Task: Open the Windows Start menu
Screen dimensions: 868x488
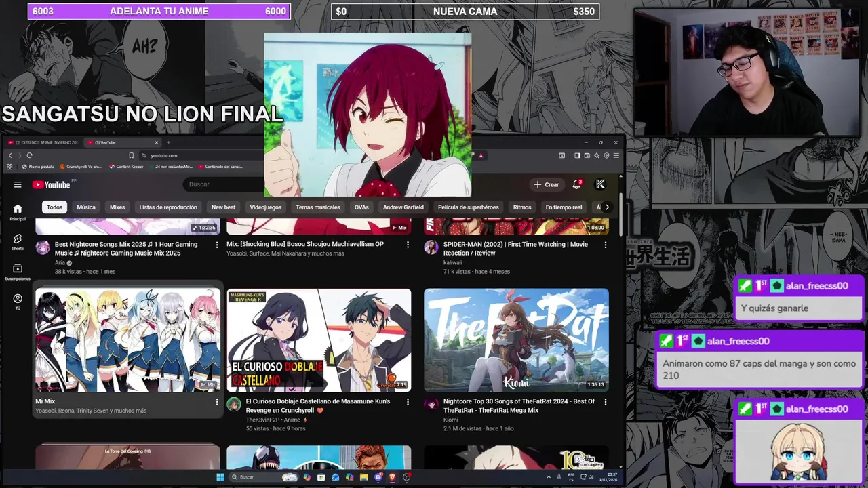Action: [x=220, y=477]
